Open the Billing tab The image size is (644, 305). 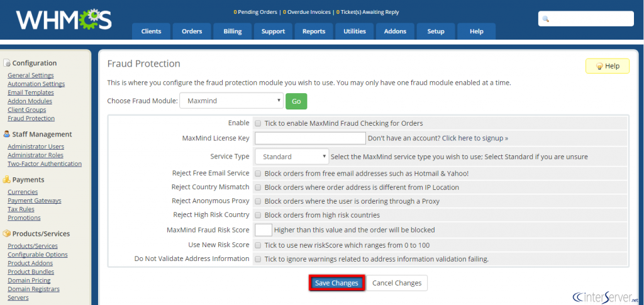(x=233, y=31)
